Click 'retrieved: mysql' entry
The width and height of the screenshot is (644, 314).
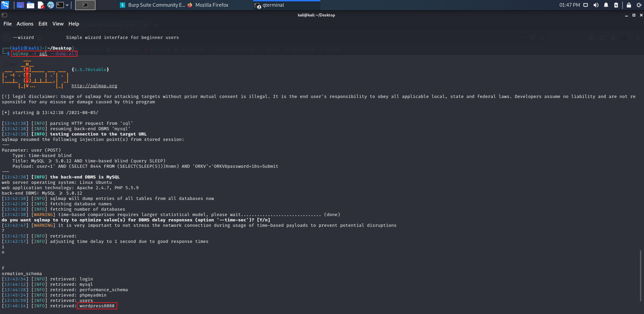click(x=72, y=284)
